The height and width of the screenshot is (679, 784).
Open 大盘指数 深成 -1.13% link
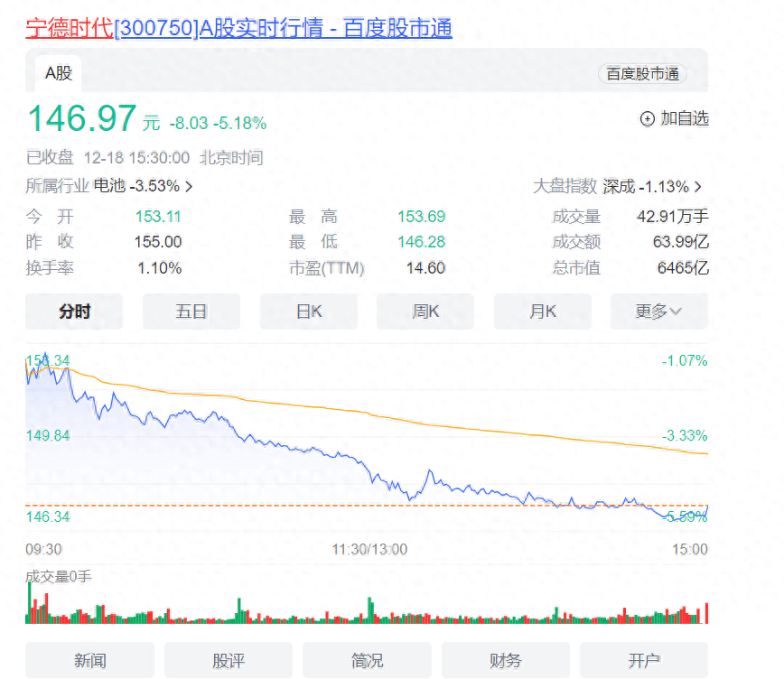(617, 187)
